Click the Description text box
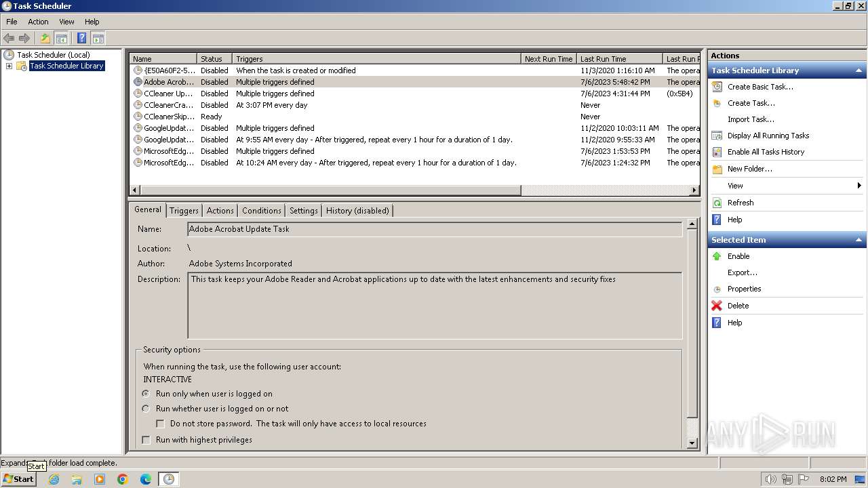Viewport: 868px width, 488px height. pyautogui.click(x=435, y=306)
